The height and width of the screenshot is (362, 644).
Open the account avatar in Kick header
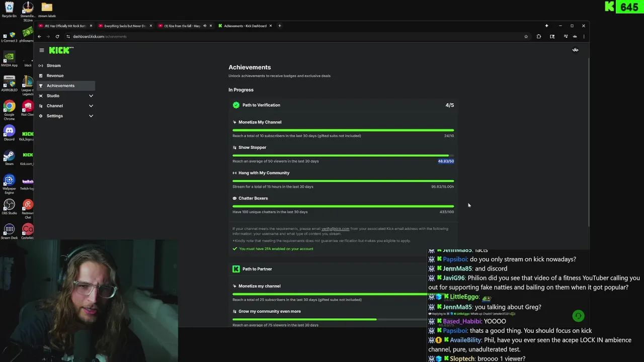575,50
